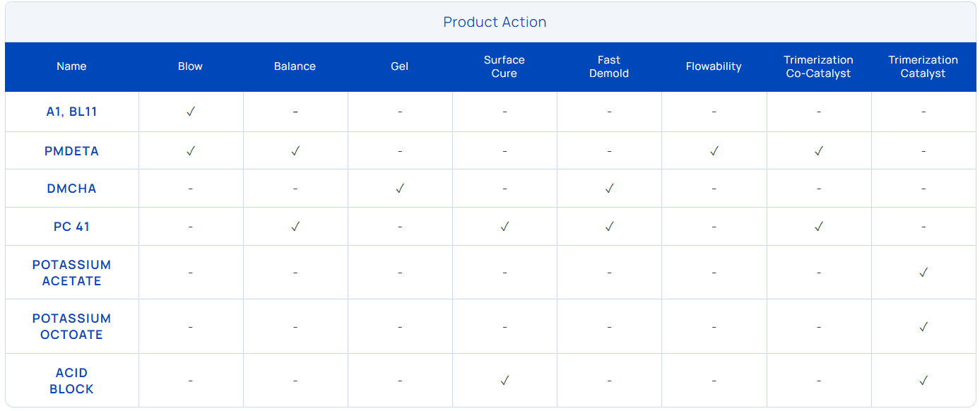This screenshot has height=411, width=980.
Task: Click PC 41's Surface Cure checkmark
Action: point(504,227)
